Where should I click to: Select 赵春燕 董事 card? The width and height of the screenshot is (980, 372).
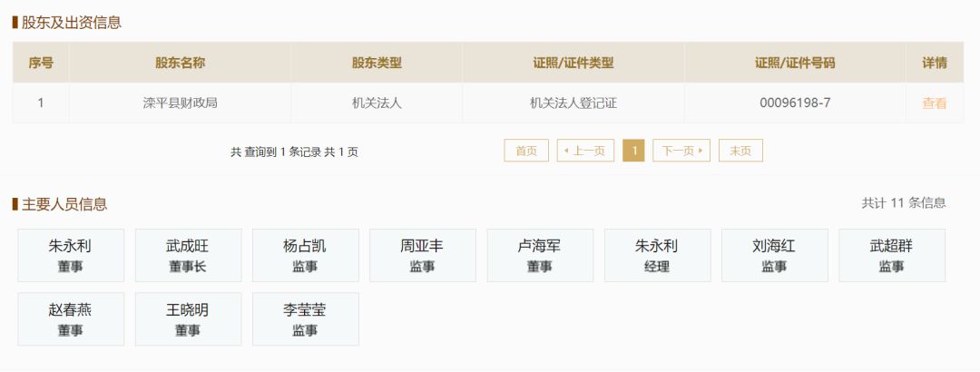71,318
